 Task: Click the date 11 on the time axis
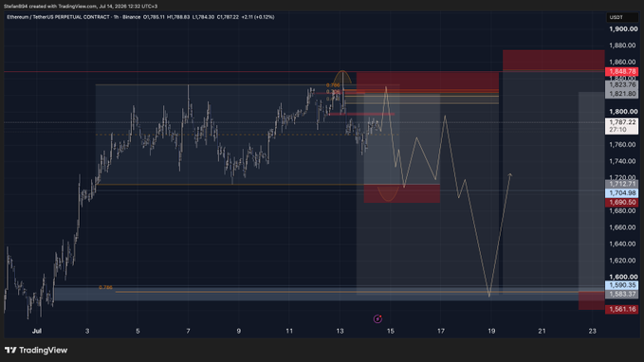(289, 331)
